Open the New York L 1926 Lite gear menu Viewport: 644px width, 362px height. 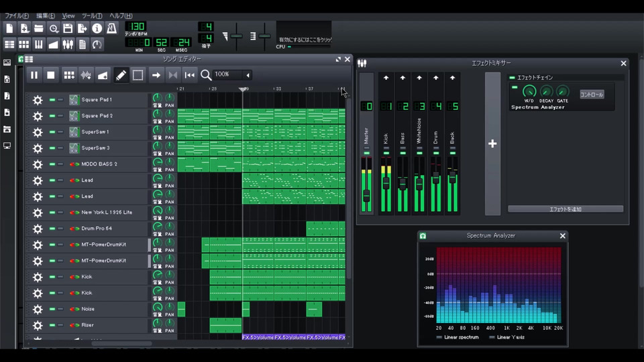pos(38,213)
